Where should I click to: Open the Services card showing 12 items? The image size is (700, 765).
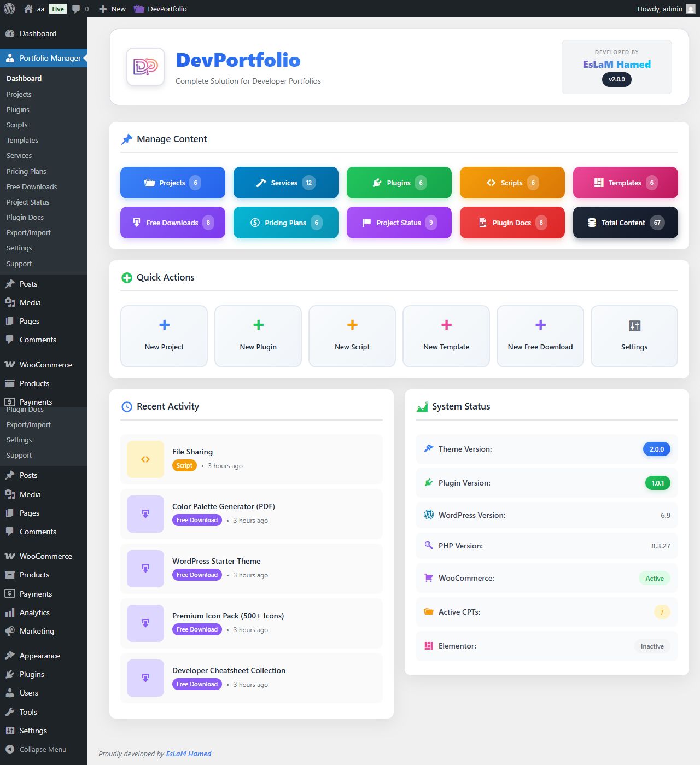(x=286, y=183)
